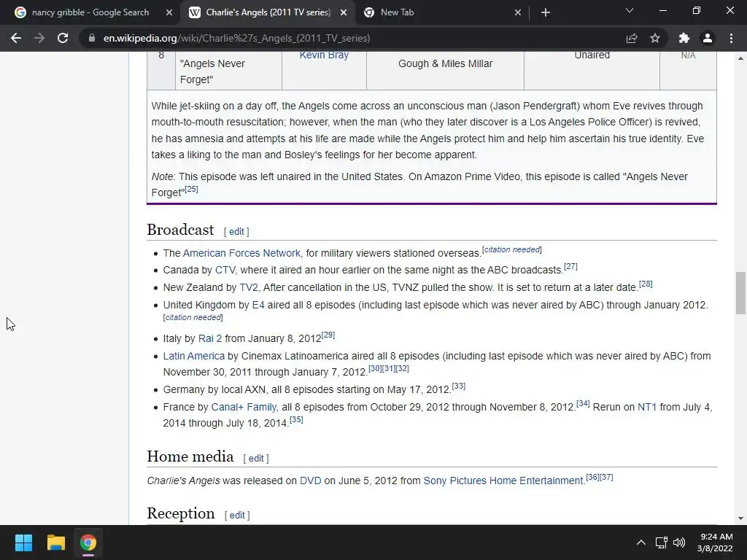Follow the TV2 link

click(x=249, y=287)
